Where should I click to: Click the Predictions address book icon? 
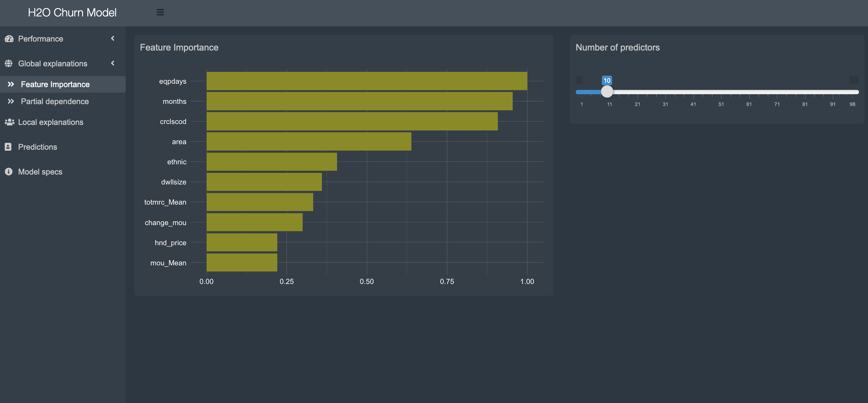[8, 147]
